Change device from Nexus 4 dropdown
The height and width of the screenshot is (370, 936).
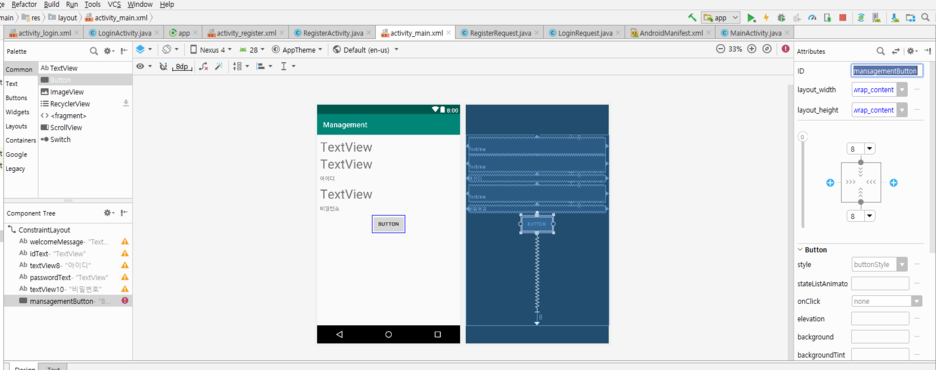(x=211, y=50)
